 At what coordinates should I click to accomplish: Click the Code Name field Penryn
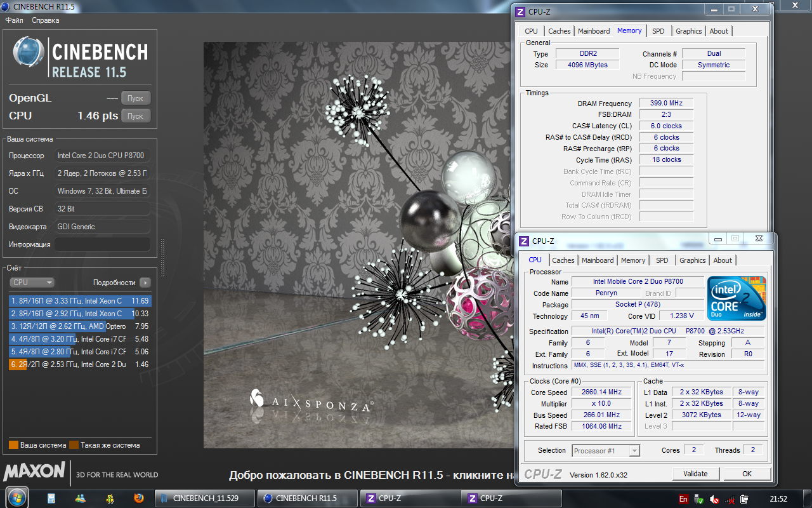tap(606, 293)
